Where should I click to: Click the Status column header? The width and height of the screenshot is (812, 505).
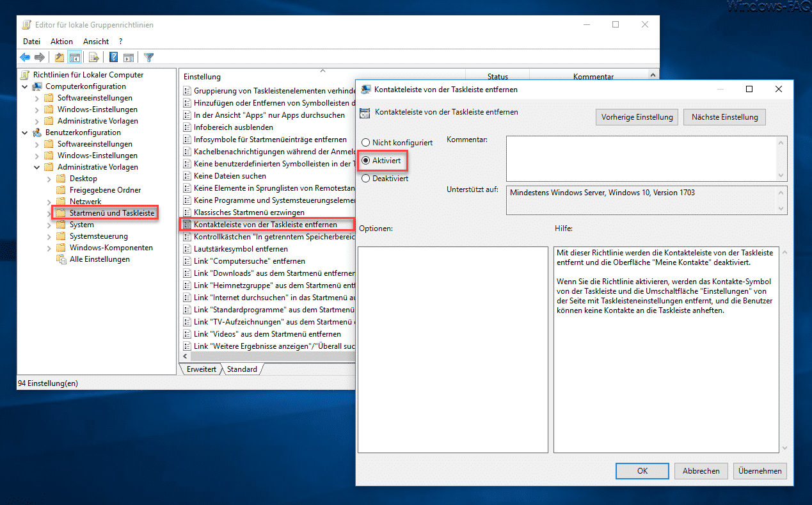pyautogui.click(x=498, y=76)
